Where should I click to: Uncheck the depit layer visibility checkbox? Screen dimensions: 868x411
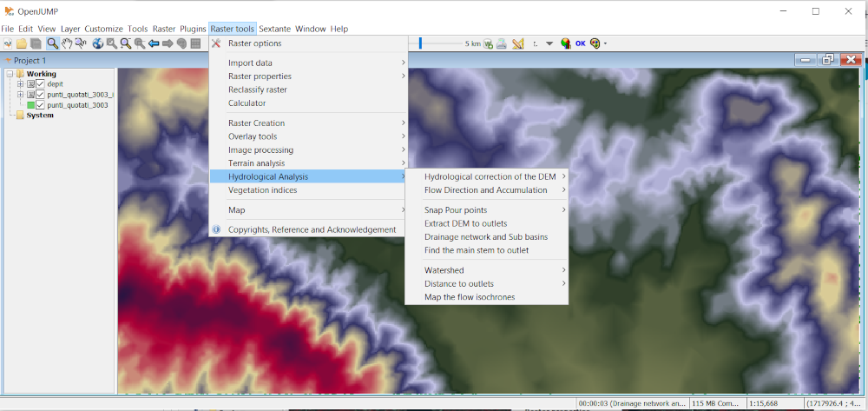40,84
